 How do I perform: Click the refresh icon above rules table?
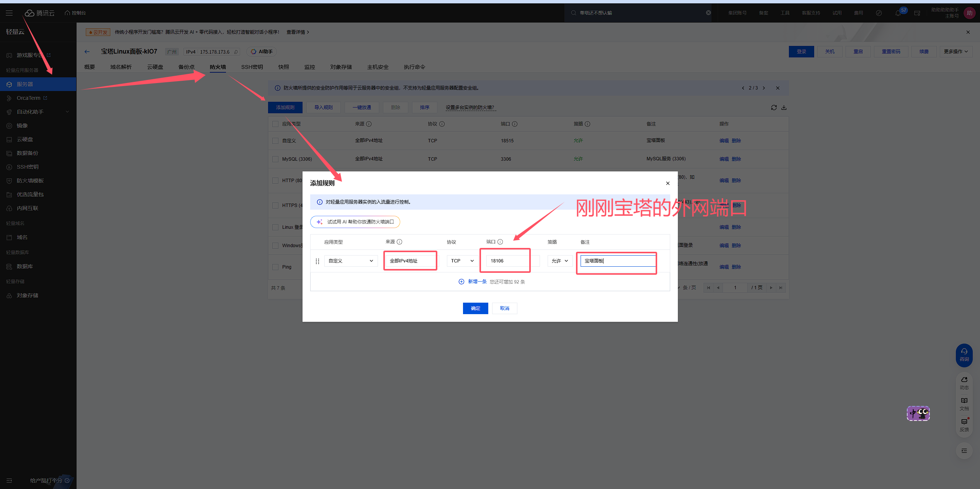click(x=774, y=108)
